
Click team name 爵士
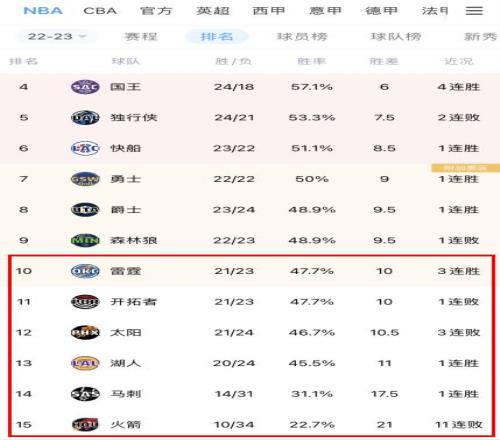[126, 210]
